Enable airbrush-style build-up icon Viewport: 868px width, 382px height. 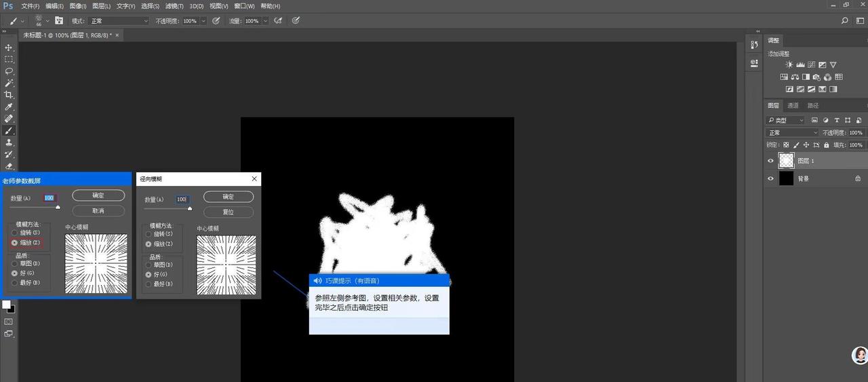pos(278,21)
